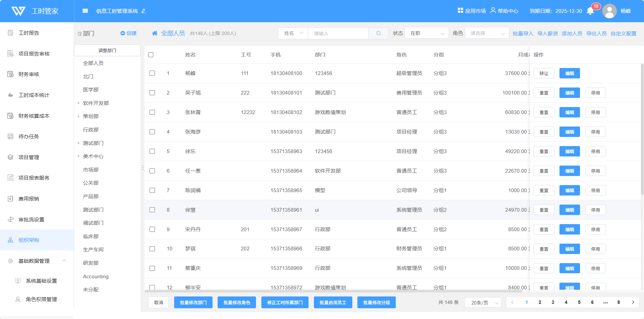Click the search magnifier icon
The width and height of the screenshot is (644, 319).
[x=378, y=33]
